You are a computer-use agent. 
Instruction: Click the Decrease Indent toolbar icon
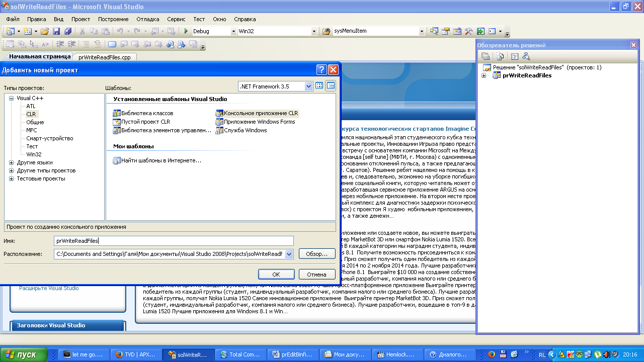[x=60, y=44]
